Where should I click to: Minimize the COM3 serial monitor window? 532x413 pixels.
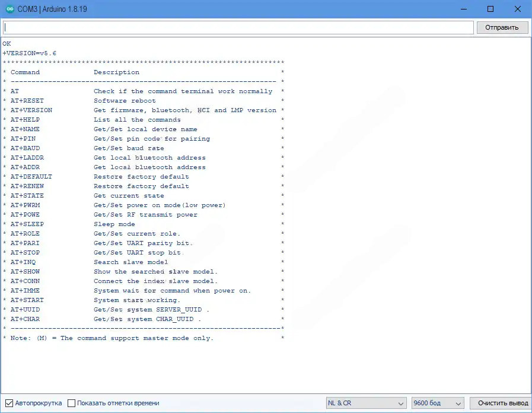coord(463,9)
